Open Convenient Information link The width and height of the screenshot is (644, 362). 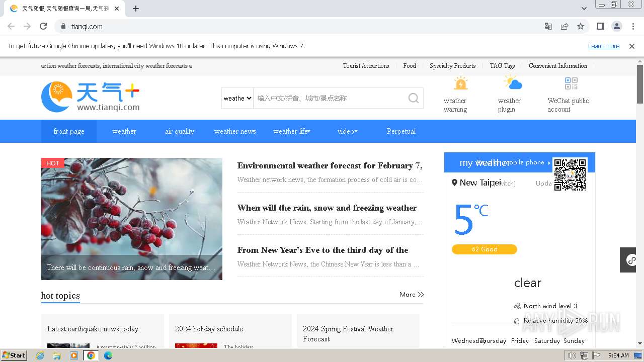tap(558, 66)
